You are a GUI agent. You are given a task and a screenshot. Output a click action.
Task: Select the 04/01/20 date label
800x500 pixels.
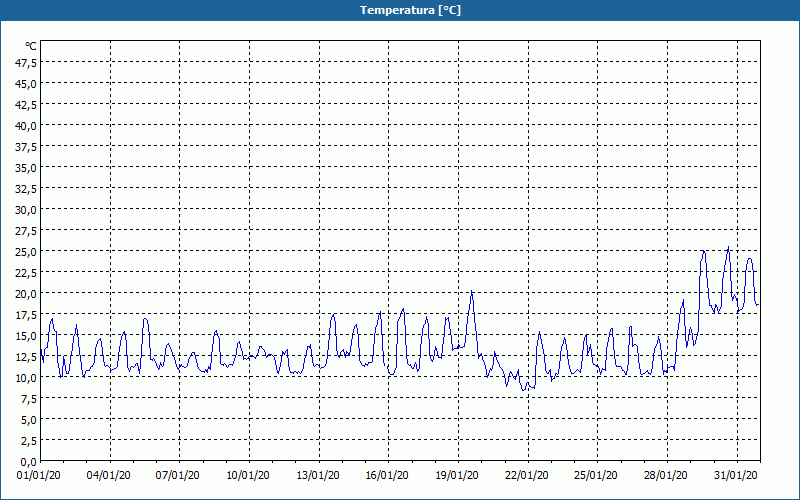coord(109,476)
